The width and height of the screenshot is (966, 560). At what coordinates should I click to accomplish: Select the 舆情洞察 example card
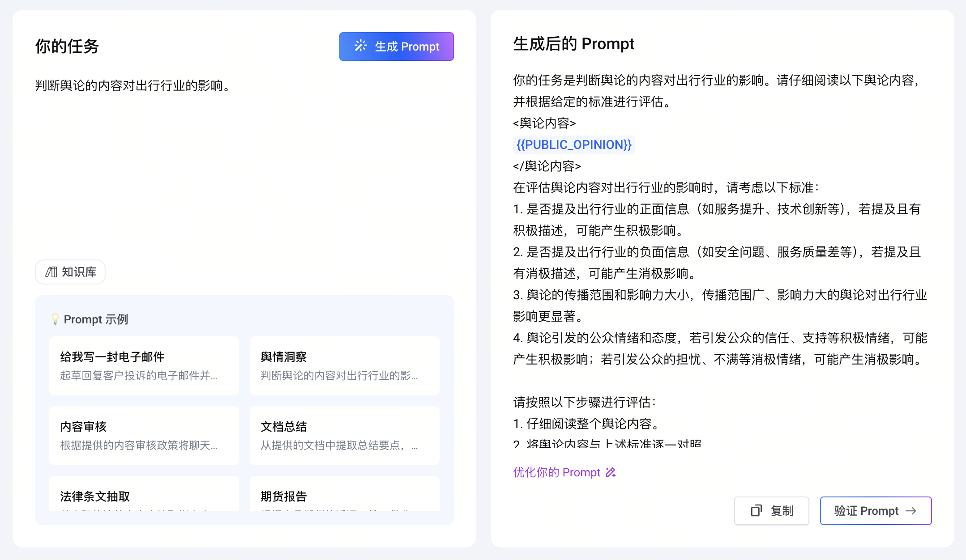click(x=344, y=365)
